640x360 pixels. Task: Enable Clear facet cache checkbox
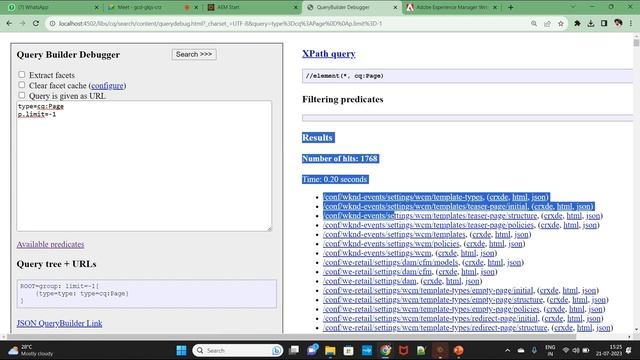(x=22, y=85)
